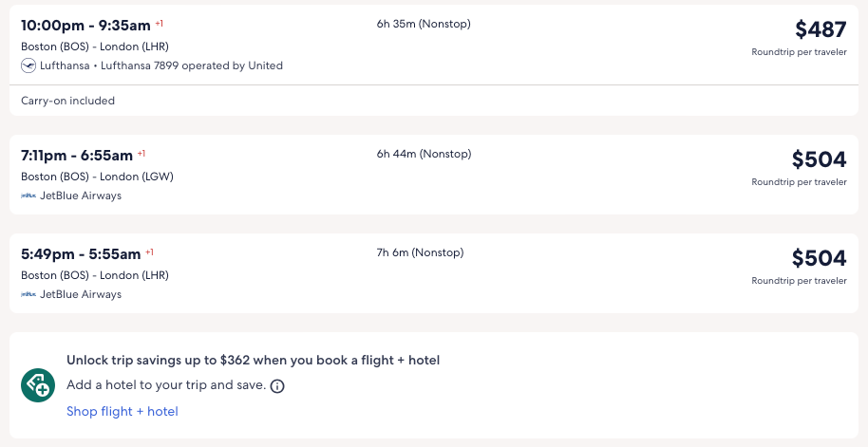
Task: Open Shop flight + hotel link
Action: [123, 411]
